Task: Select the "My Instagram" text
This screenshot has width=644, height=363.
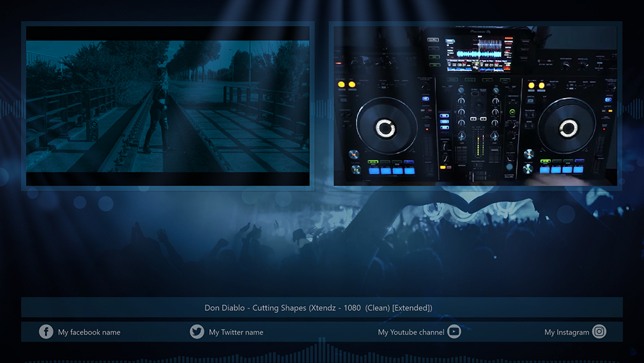Action: point(567,332)
